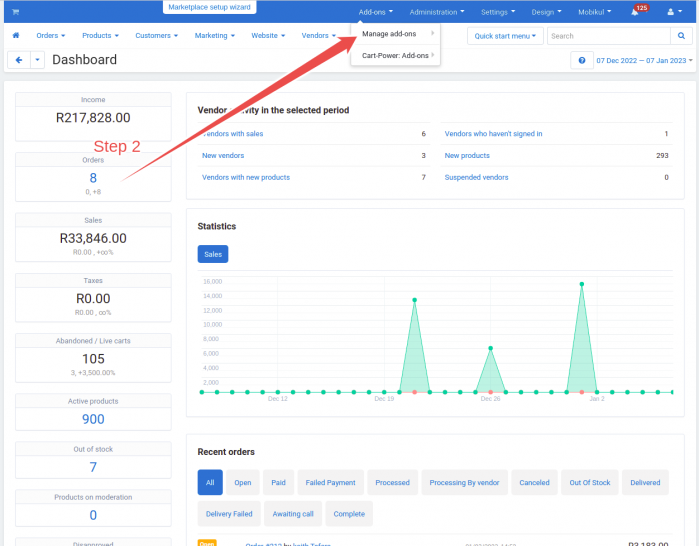
Task: Click the Abandoned carts value 105
Action: coord(93,358)
